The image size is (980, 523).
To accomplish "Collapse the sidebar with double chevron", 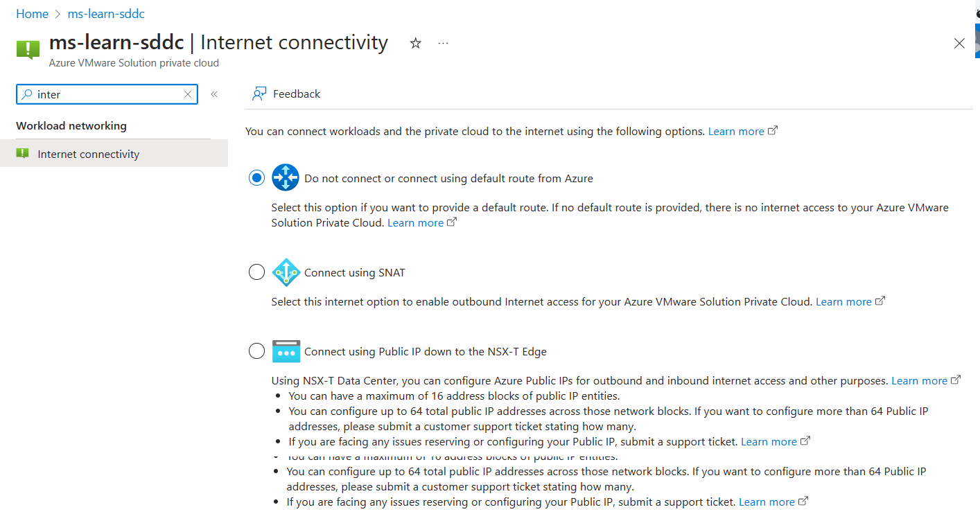I will click(214, 94).
